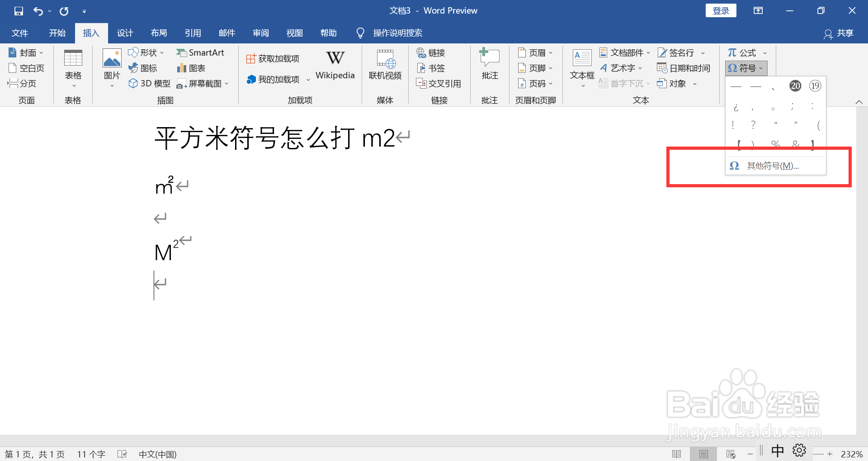The height and width of the screenshot is (461, 868).
Task: Switch to the 审阅 ribbon tab
Action: coord(260,33)
